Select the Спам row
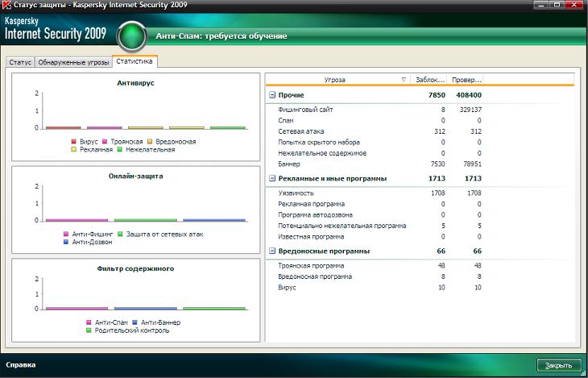Image resolution: width=588 pixels, height=378 pixels. point(420,121)
